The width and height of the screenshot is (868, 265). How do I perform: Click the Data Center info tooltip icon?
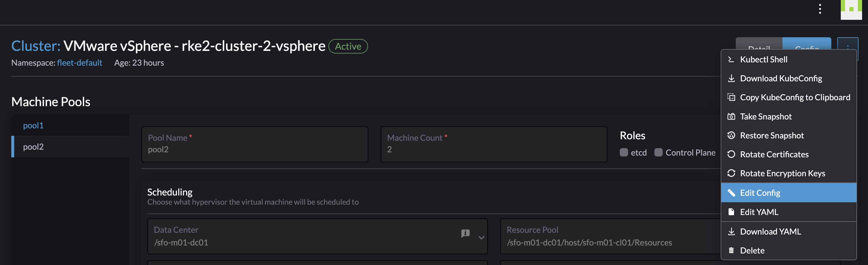click(x=465, y=233)
